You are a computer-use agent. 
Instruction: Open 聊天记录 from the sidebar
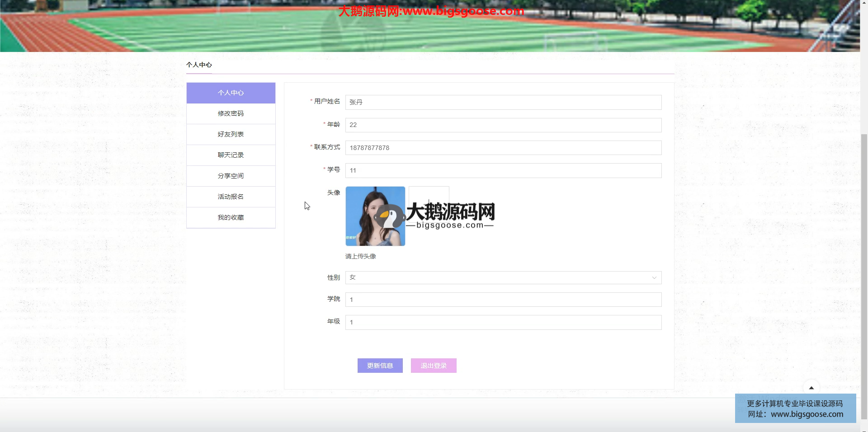(x=231, y=155)
